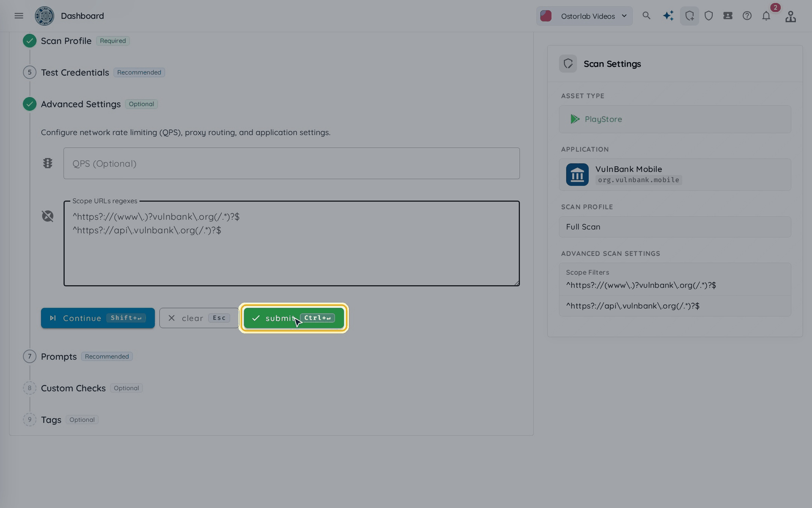Image resolution: width=812 pixels, height=508 pixels.
Task: Expand step 7 Prompts
Action: point(59,356)
